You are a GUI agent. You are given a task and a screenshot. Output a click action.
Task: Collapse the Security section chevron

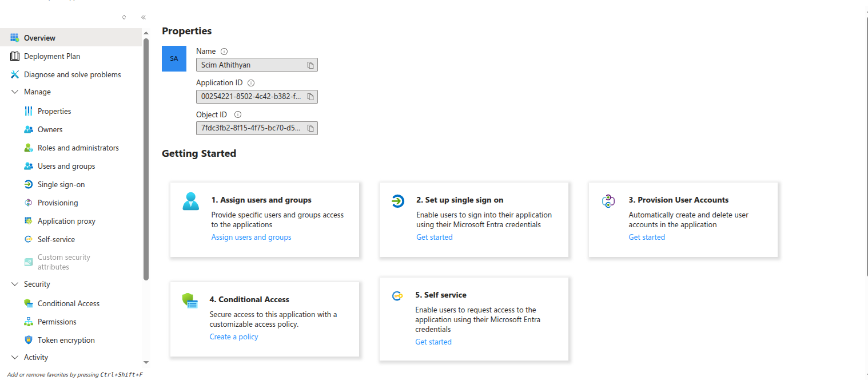tap(15, 284)
